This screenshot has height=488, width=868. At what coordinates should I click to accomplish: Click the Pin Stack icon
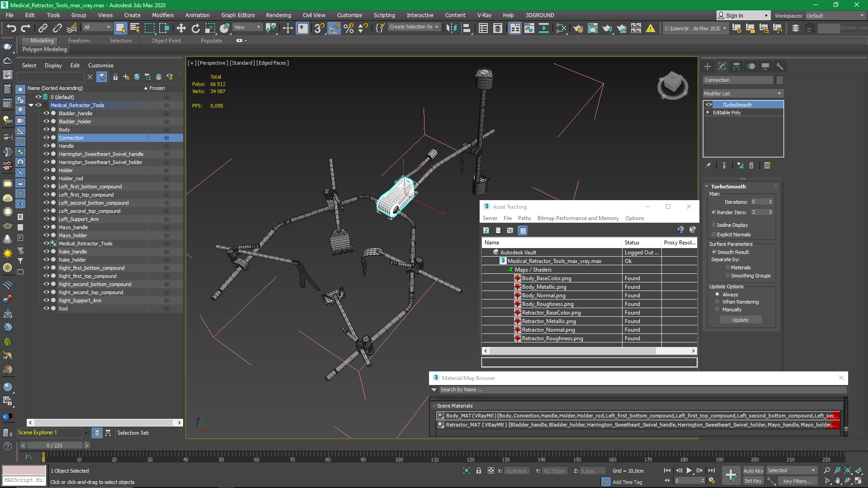[x=708, y=166]
